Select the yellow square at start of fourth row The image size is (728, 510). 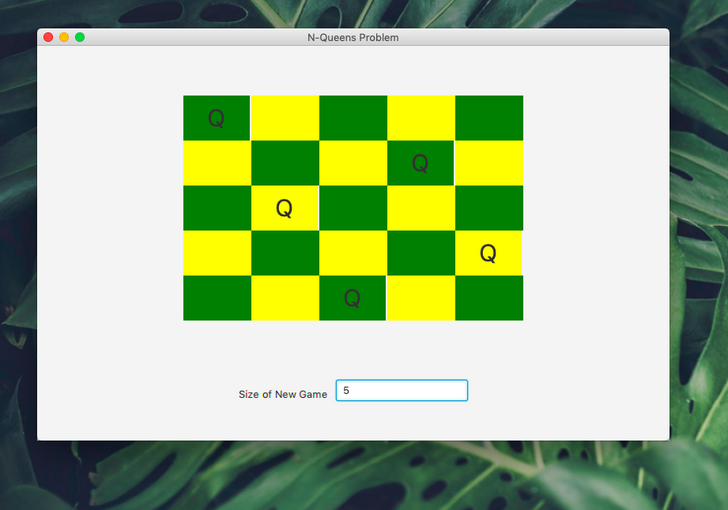(217, 253)
